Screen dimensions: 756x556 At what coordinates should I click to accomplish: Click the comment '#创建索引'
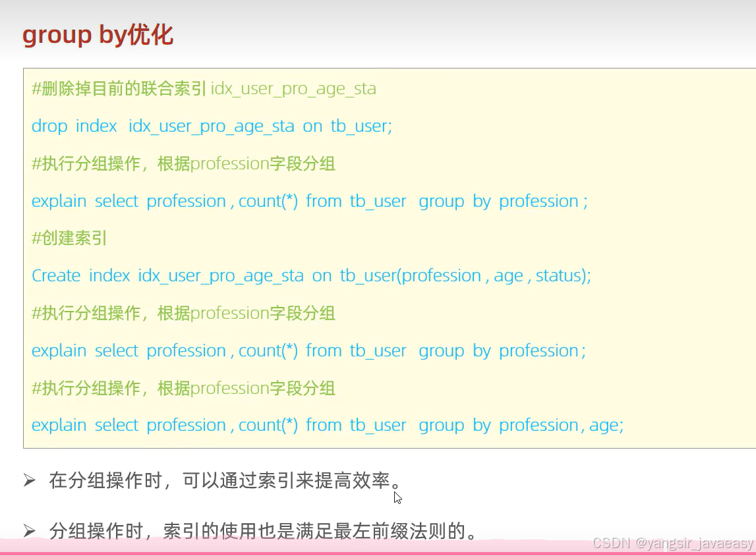tap(69, 238)
